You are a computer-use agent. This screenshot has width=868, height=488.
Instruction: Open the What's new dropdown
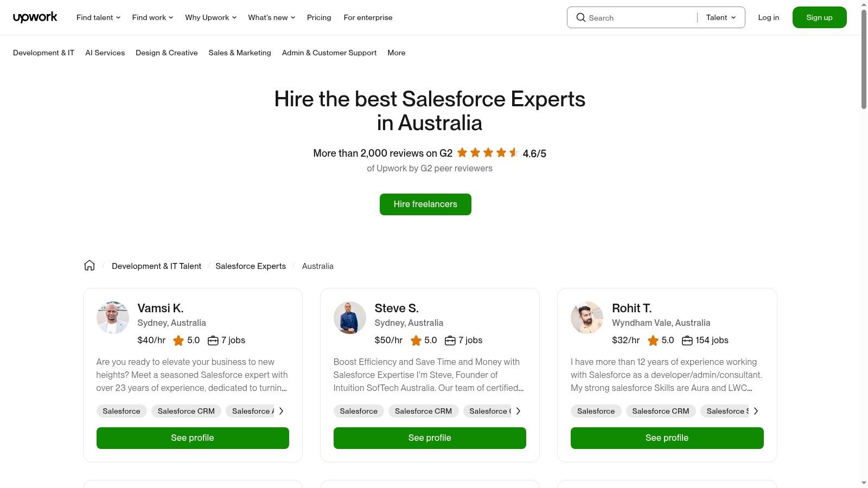point(271,17)
